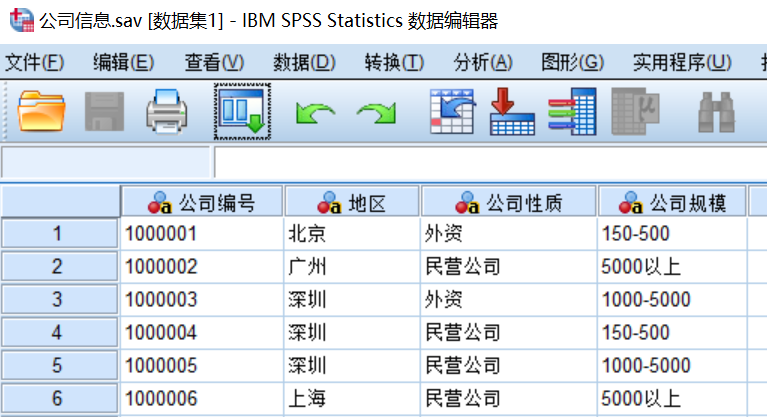
Task: Click the Go to Variable icon
Action: [512, 112]
